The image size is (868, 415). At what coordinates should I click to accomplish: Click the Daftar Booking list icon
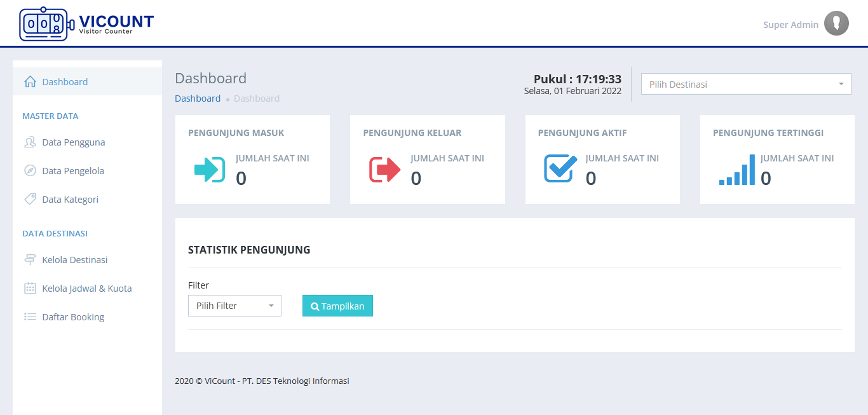[x=30, y=317]
